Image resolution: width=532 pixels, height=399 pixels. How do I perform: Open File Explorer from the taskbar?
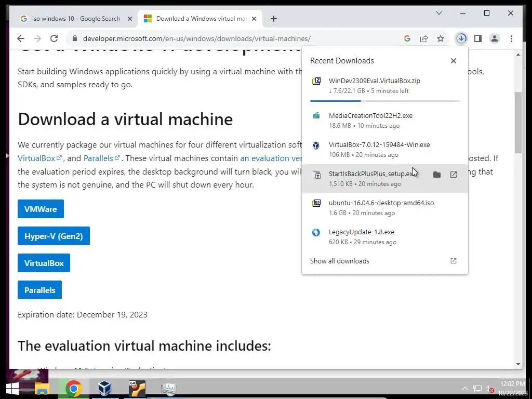[42, 389]
